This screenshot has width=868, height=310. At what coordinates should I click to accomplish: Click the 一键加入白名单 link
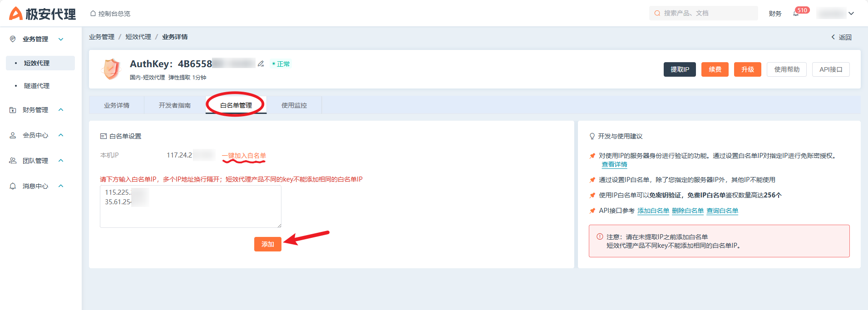(x=244, y=156)
